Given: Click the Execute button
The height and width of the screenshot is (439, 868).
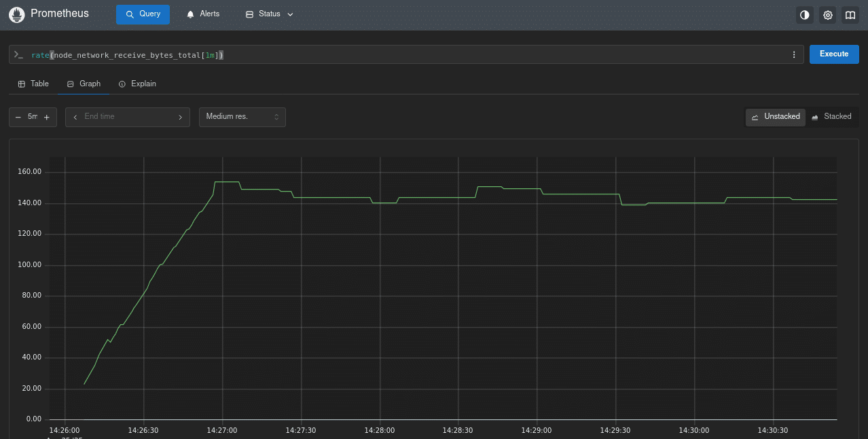Looking at the screenshot, I should click(833, 54).
